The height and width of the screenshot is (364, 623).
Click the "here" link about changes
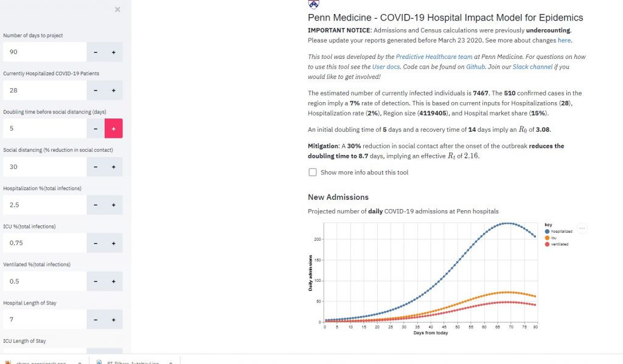tap(564, 40)
